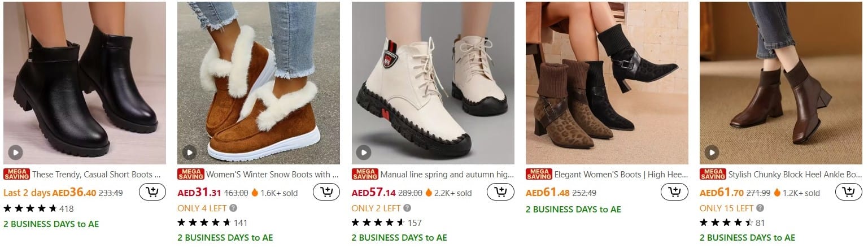
Task: Play video on black short boots
Action: pos(15,152)
